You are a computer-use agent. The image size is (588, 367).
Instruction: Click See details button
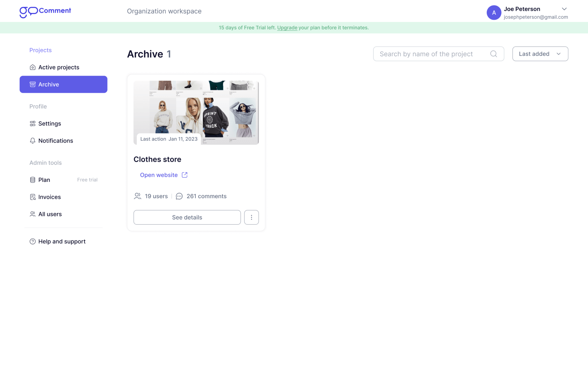187,217
